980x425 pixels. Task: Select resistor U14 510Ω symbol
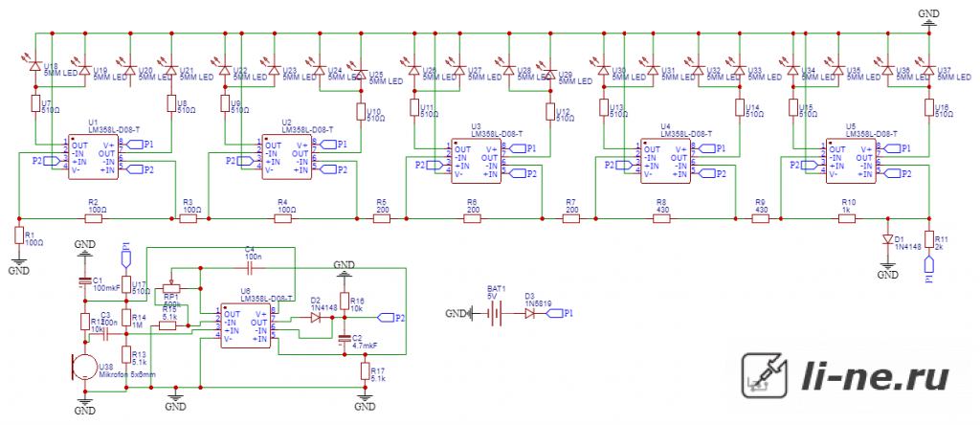tap(740, 107)
